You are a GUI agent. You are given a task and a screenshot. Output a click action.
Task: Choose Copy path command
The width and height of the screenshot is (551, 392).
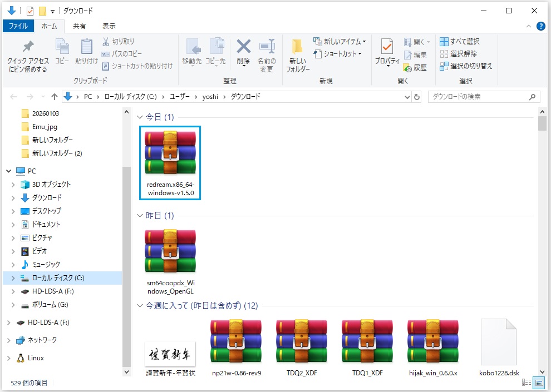coord(122,54)
